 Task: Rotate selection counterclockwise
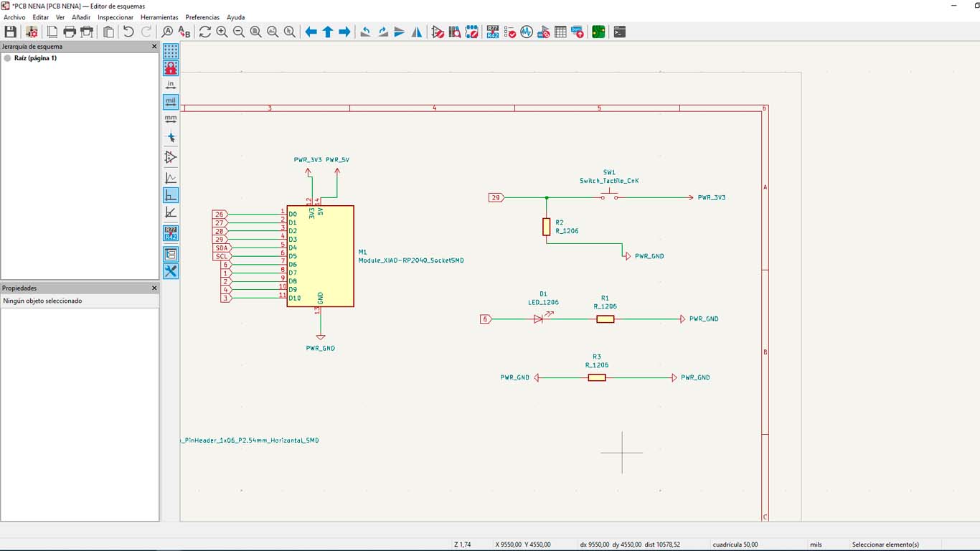click(366, 32)
